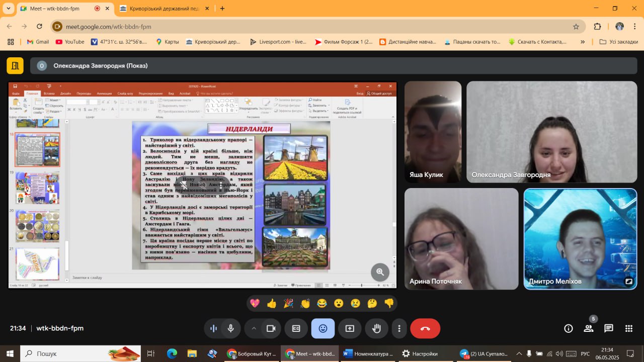Image resolution: width=644 pixels, height=362 pixels.
Task: Click the zoom magnifier on shared presentation
Action: (380, 272)
